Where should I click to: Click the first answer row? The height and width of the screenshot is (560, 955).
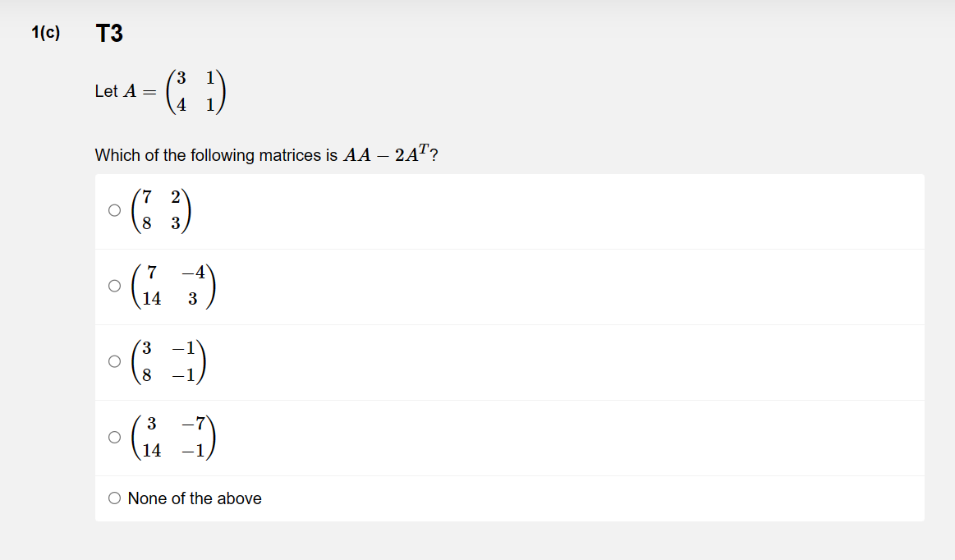tap(328, 211)
